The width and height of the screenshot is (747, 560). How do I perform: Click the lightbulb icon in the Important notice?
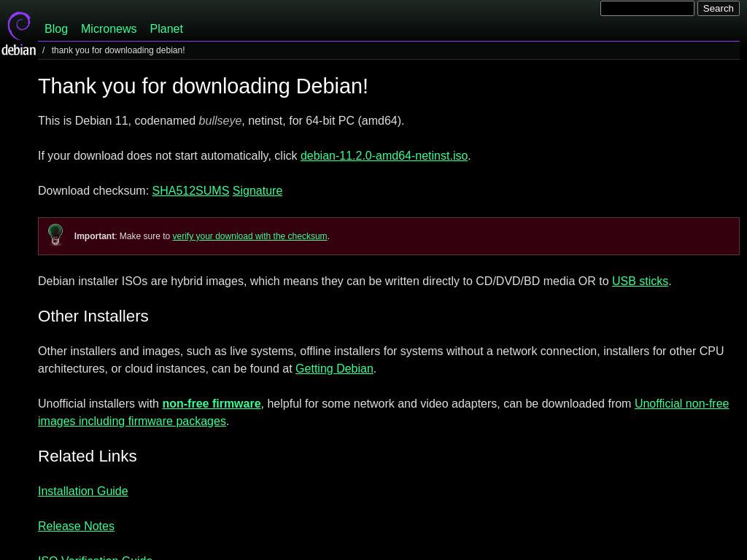pos(55,235)
